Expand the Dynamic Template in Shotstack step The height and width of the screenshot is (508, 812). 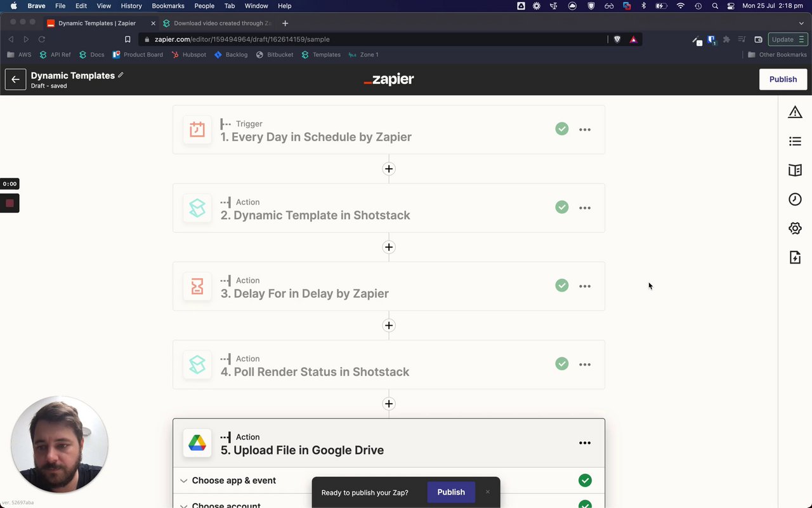389,208
